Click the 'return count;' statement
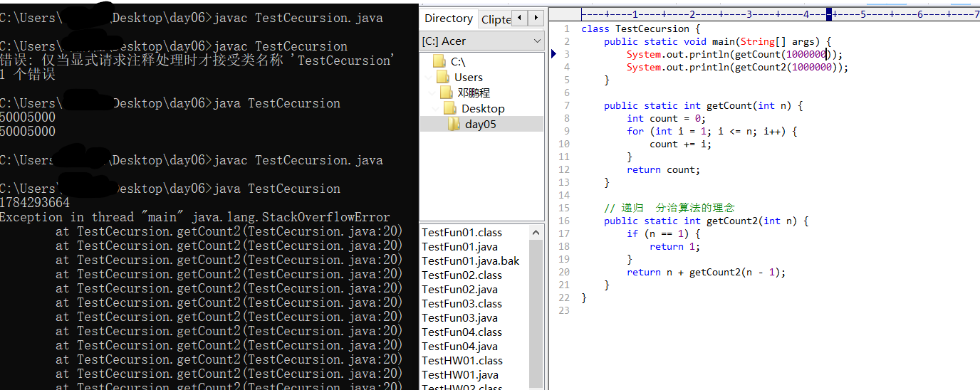The image size is (980, 390). point(663,169)
